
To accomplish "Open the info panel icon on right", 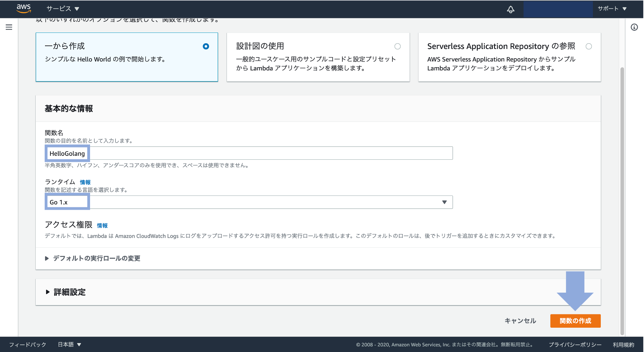I will [x=634, y=27].
